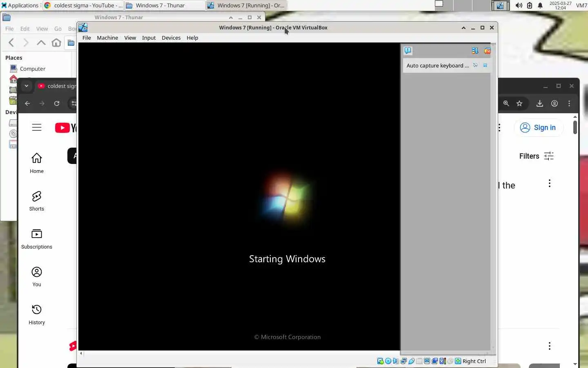Click the Right Ctrl host key label
Screen dimensions: 588x368
click(x=474, y=361)
